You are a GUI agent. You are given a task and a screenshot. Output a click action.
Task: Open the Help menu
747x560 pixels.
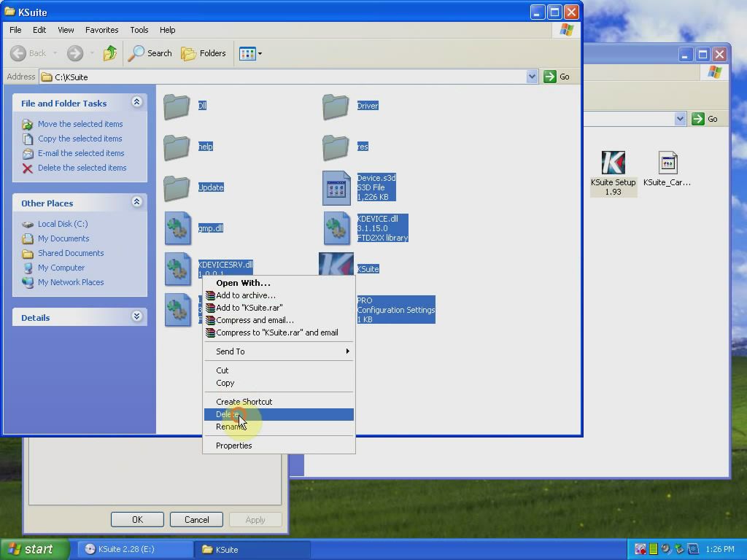[x=167, y=30]
